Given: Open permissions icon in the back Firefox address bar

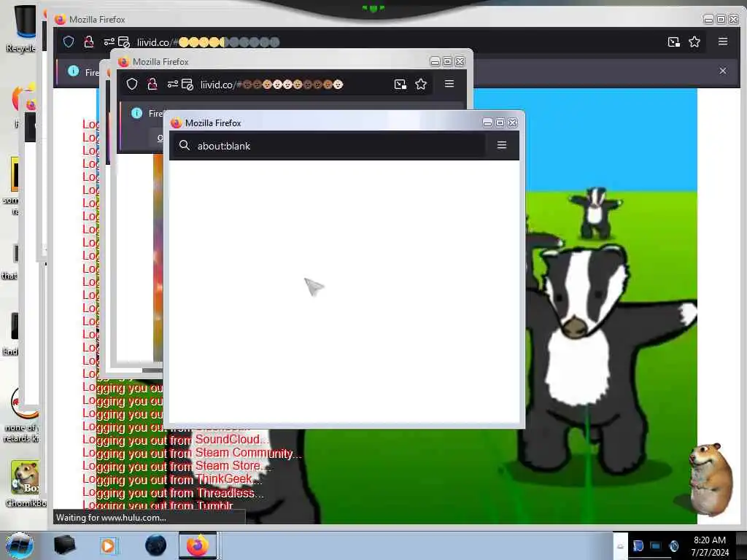Looking at the screenshot, I should pyautogui.click(x=109, y=42).
